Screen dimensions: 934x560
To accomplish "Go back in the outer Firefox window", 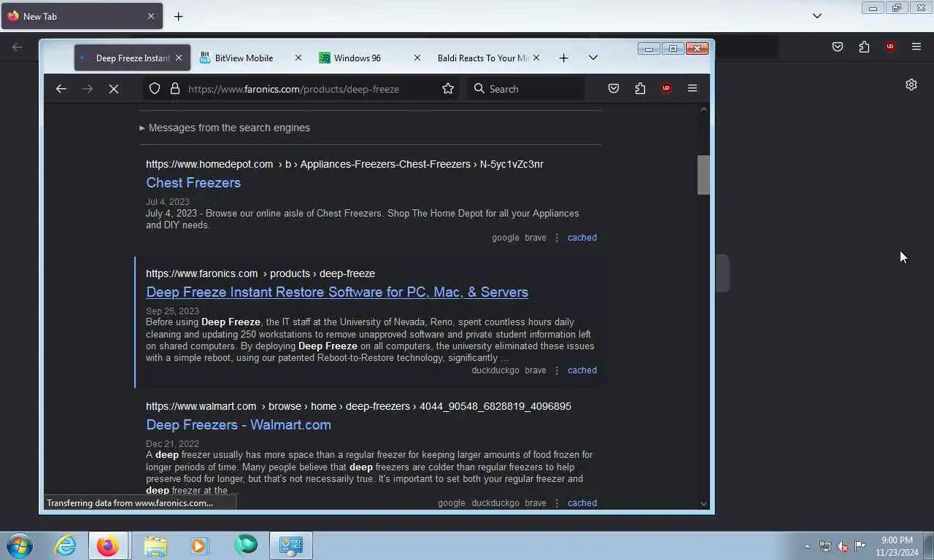I will click(x=18, y=47).
